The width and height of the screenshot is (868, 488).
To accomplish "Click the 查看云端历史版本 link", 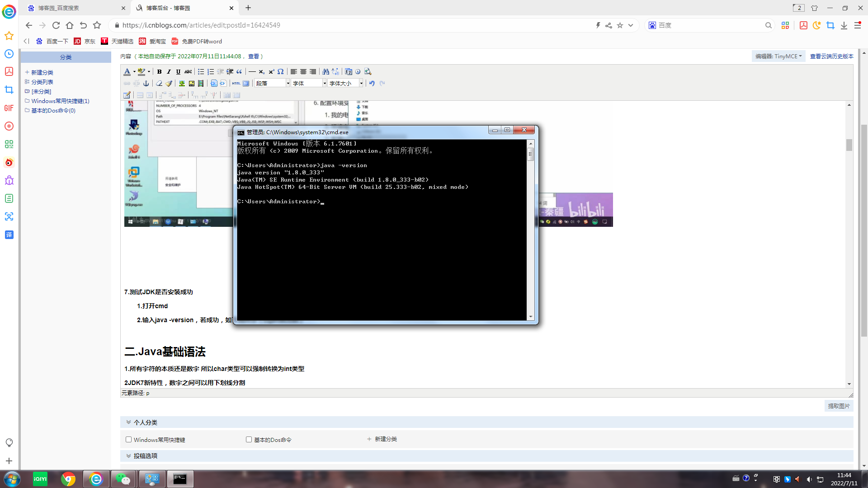I will 831,56.
